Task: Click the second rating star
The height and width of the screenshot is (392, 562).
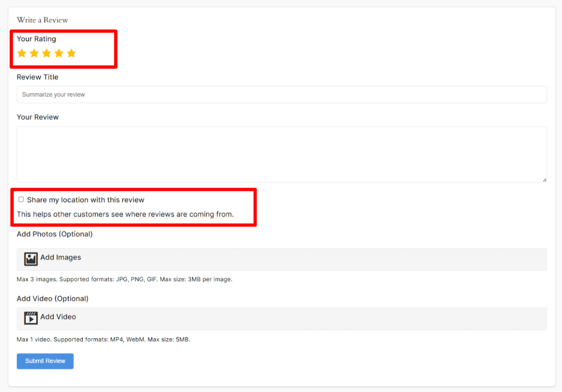Action: (x=34, y=53)
